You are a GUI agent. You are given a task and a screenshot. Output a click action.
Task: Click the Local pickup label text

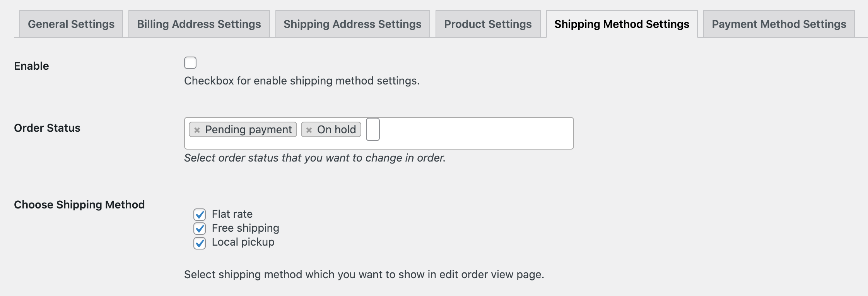click(x=243, y=242)
